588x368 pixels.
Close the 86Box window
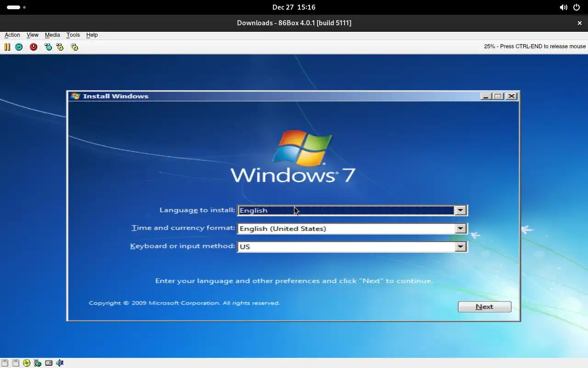click(579, 23)
